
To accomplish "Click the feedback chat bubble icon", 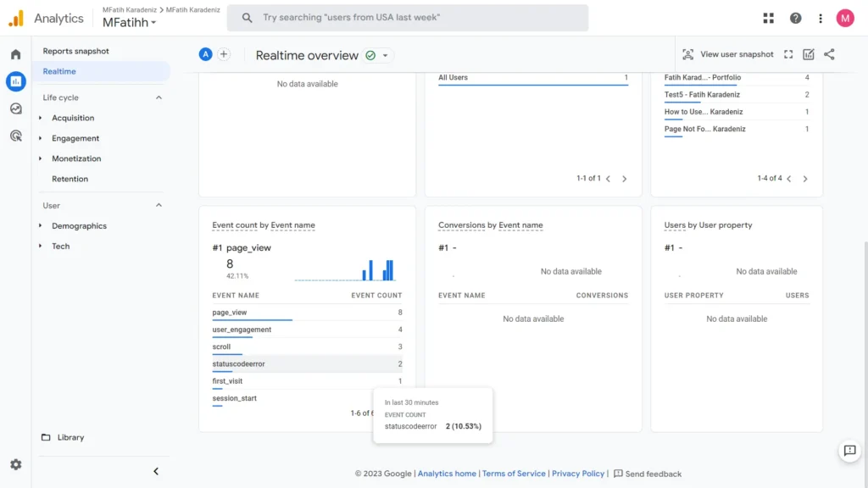I will (x=849, y=451).
